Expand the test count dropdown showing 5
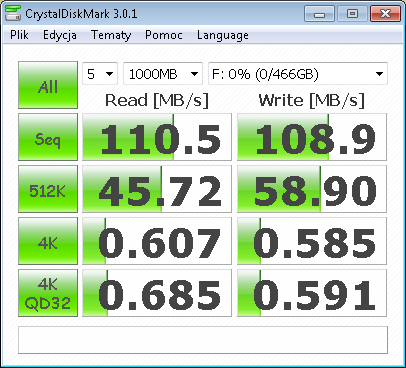Viewport: 406px width, 368px height. pyautogui.click(x=100, y=74)
